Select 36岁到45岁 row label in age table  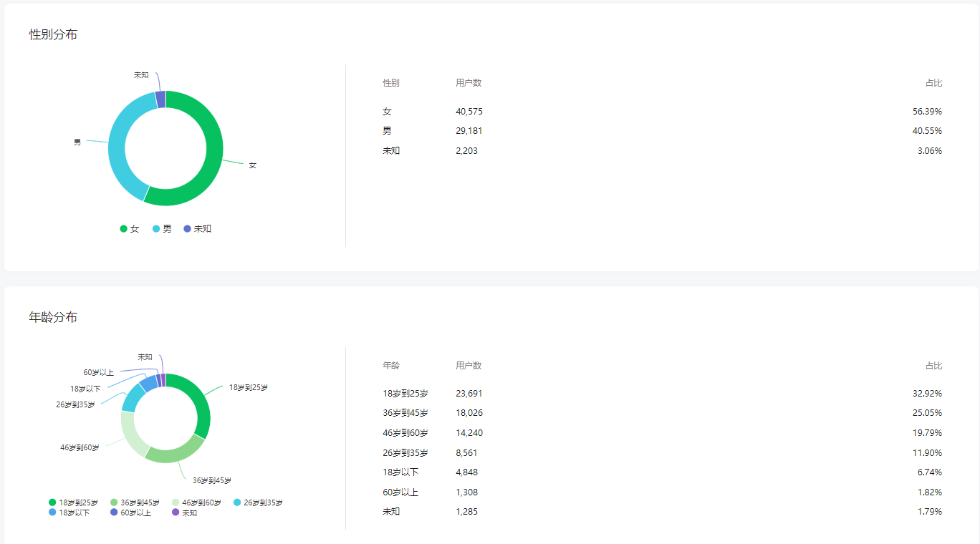(405, 413)
